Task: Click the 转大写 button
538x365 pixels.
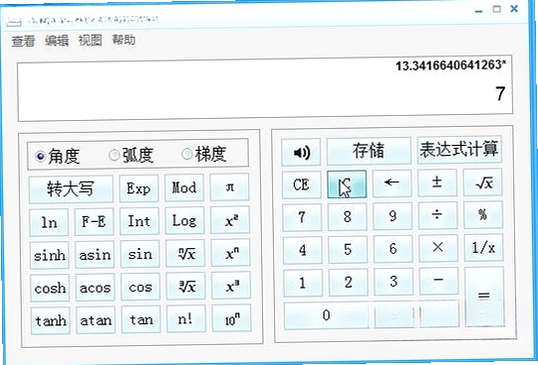Action: click(71, 189)
